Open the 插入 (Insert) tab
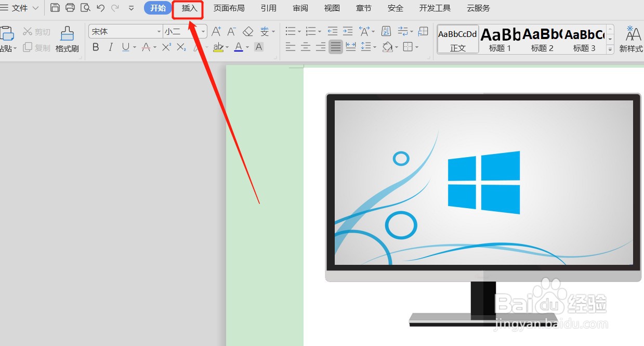The image size is (644, 346). 189,8
